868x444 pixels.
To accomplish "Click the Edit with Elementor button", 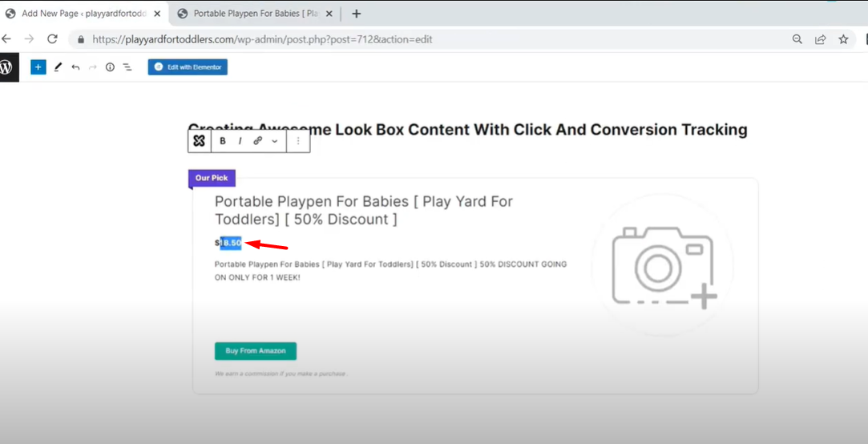I will point(188,67).
